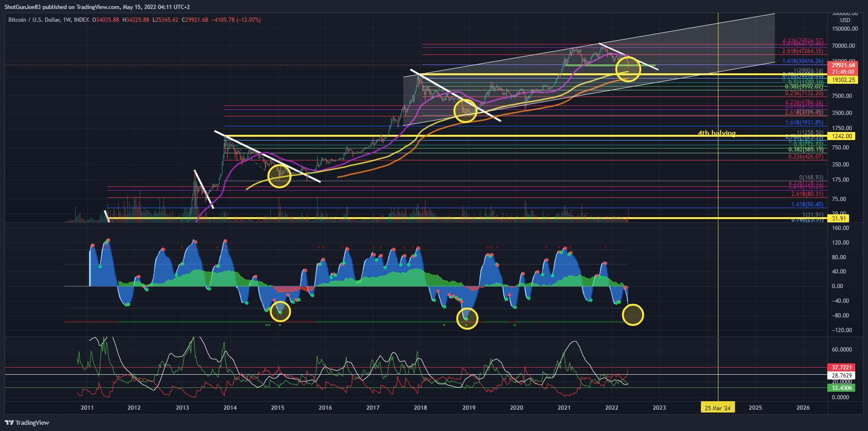Click the 2022 year on time axis
Viewport: 868px width, 431px height.
coord(612,408)
